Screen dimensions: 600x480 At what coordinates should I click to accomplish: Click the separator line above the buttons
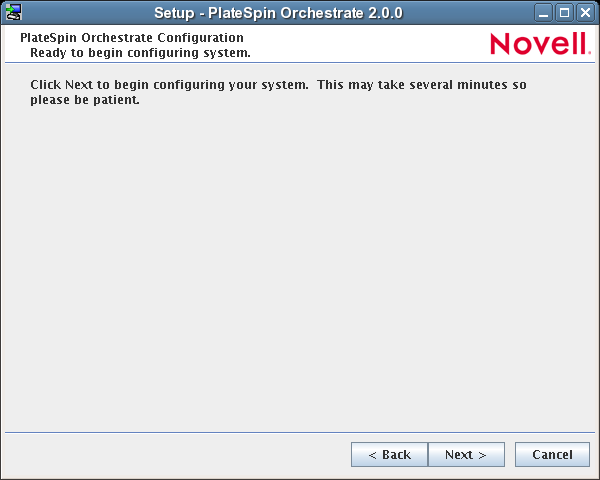click(300, 432)
